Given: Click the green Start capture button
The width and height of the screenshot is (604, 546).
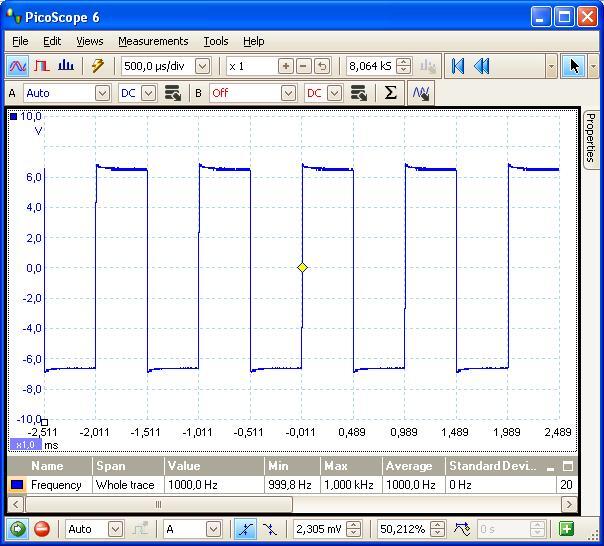Looking at the screenshot, I should [17, 529].
